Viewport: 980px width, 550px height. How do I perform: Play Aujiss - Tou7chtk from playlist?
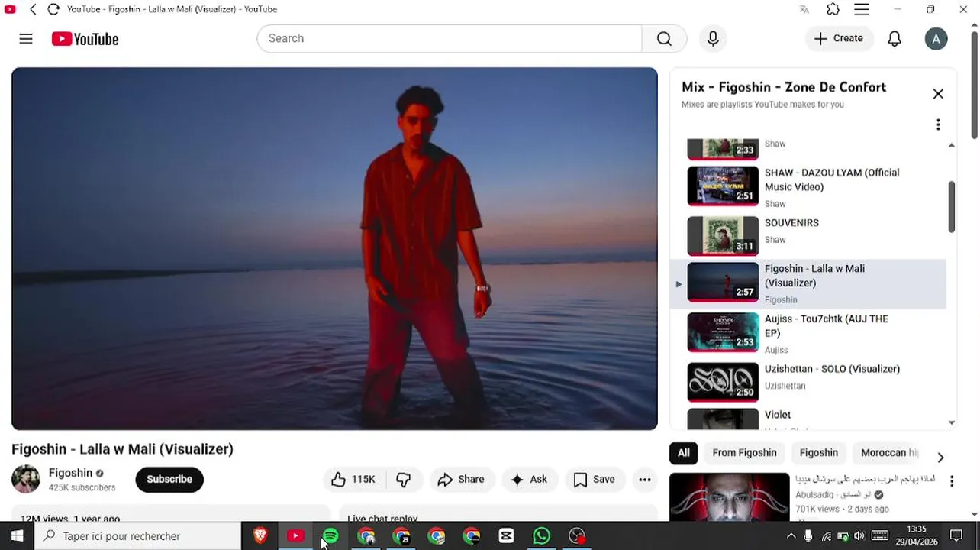point(808,334)
